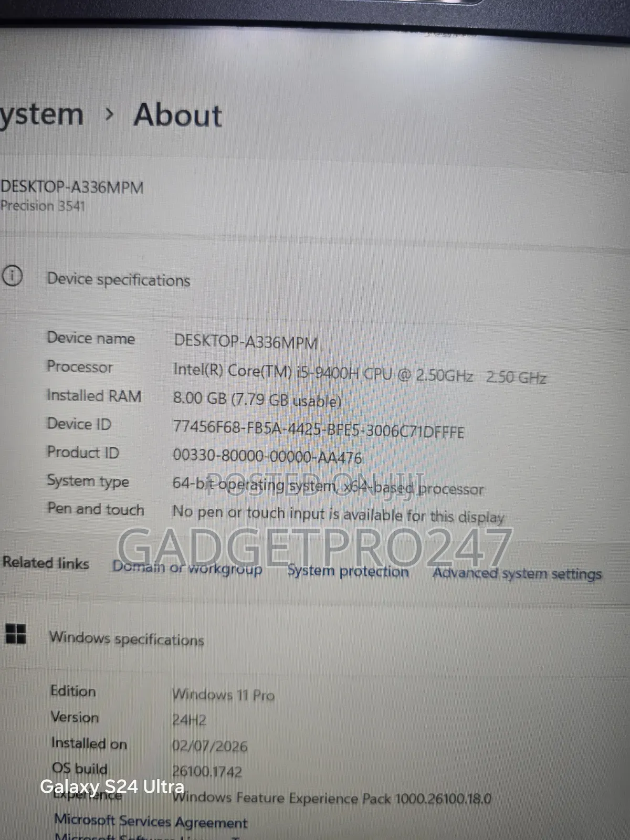Select the Windows 11 Pro edition value

[223, 695]
